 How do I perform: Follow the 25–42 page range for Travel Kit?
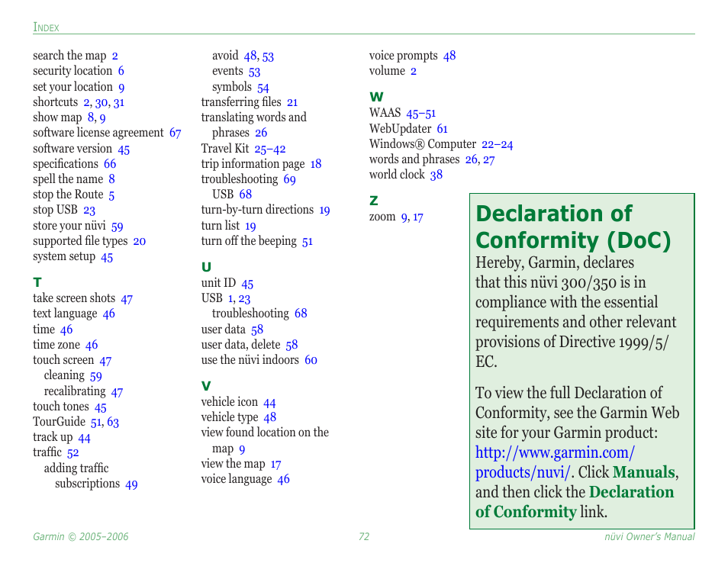[x=269, y=149]
